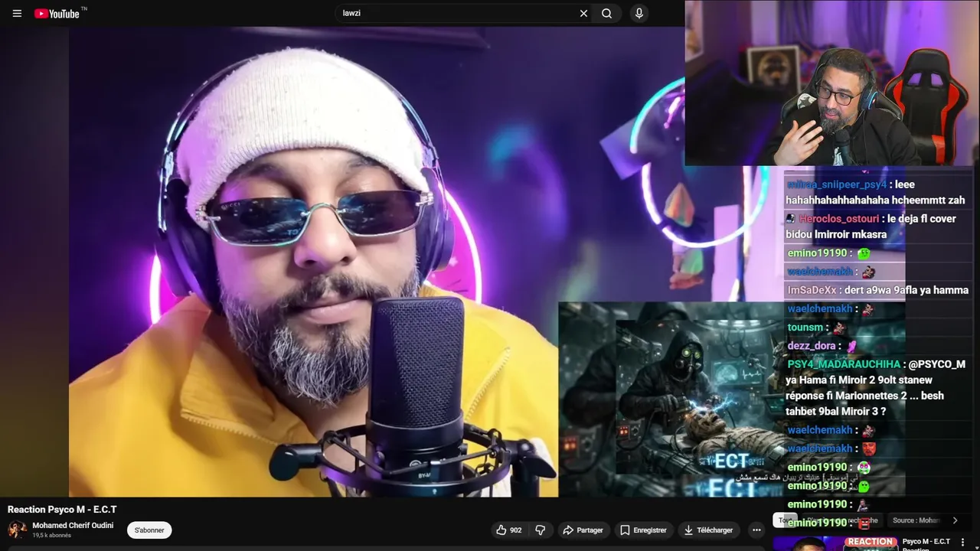Click '19,5 k abonnés' subscriber count
This screenshot has height=551, width=980.
point(51,536)
